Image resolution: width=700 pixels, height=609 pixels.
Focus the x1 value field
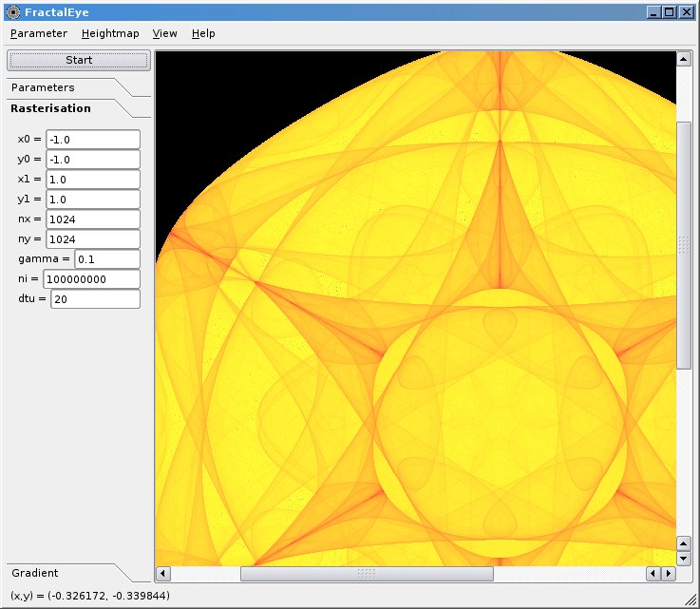(x=93, y=180)
